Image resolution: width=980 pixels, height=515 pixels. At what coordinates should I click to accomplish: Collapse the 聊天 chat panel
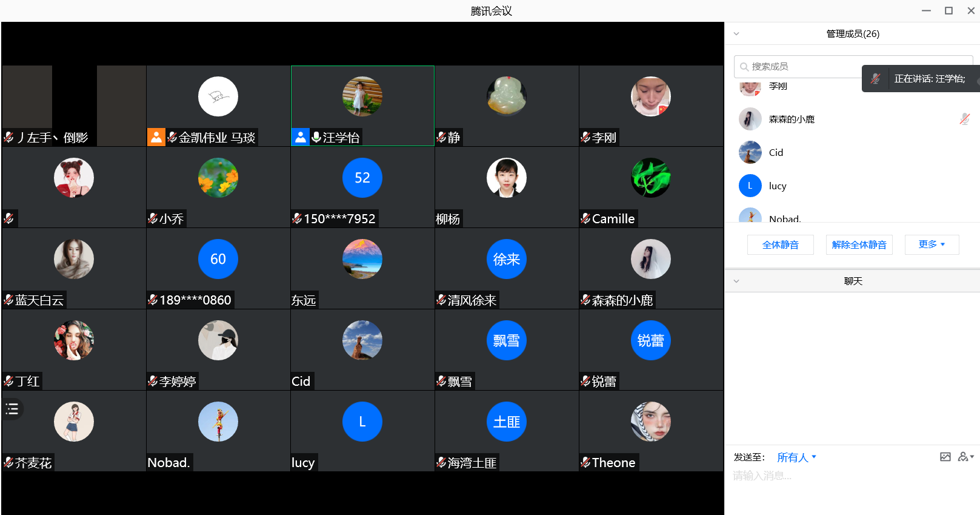tap(736, 281)
